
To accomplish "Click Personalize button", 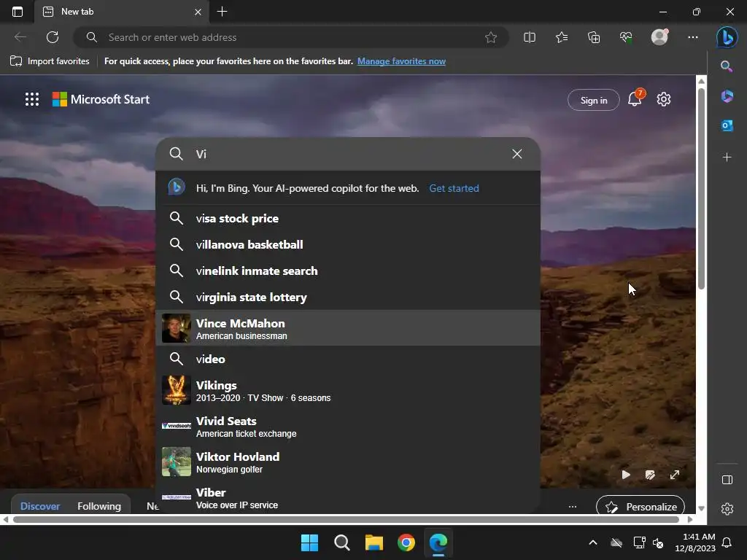I will tap(640, 506).
